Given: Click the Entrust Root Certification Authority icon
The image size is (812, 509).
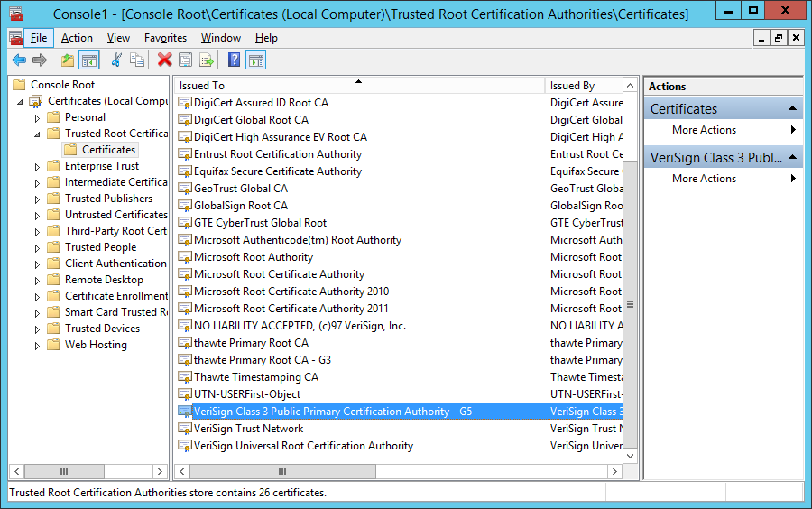Looking at the screenshot, I should pos(185,154).
